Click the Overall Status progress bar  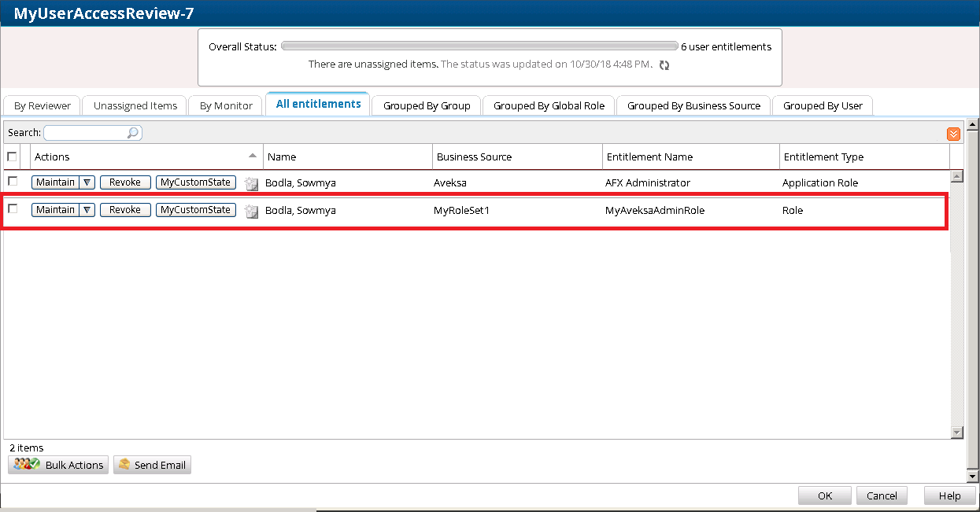point(479,46)
